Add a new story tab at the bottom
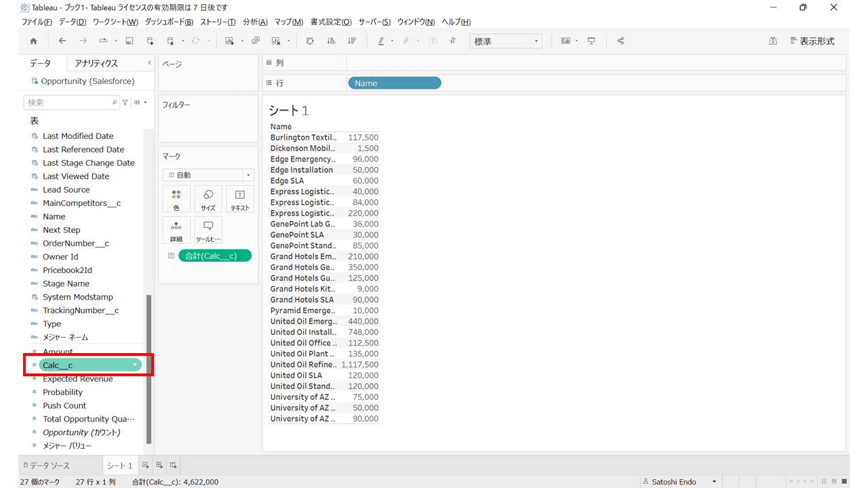The height and width of the screenshot is (488, 868). (x=174, y=465)
